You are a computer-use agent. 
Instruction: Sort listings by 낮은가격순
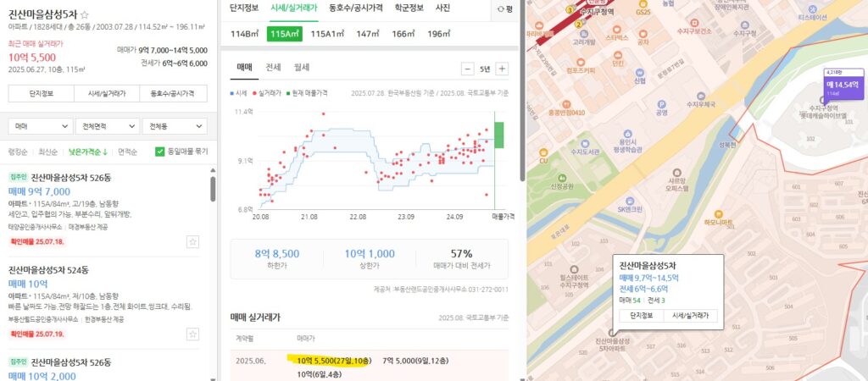[x=87, y=152]
